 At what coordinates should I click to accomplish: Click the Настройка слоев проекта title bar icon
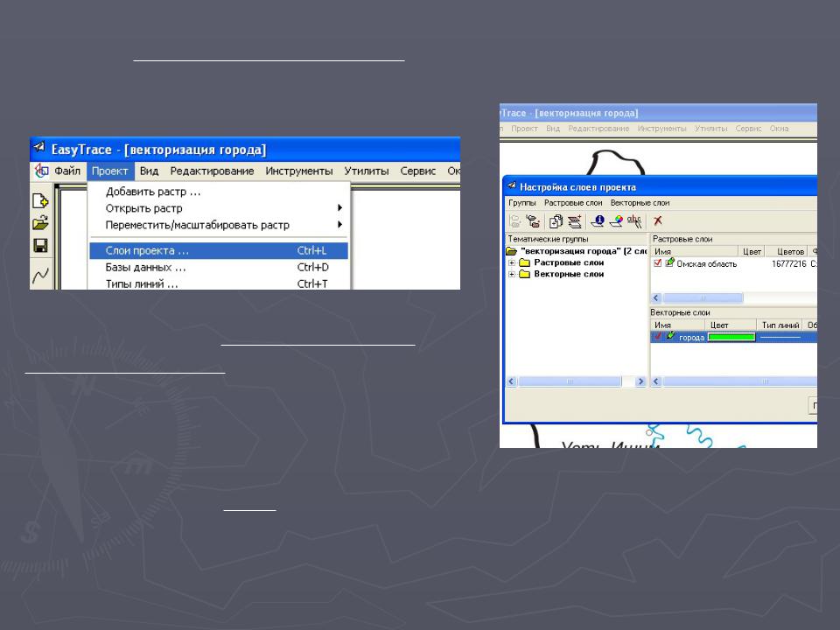pyautogui.click(x=512, y=185)
